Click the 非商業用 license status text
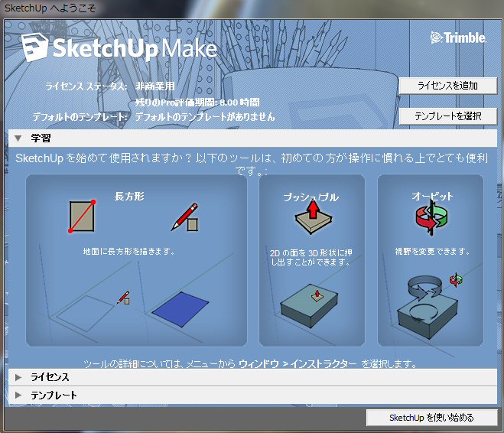The image size is (504, 433). pos(155,86)
